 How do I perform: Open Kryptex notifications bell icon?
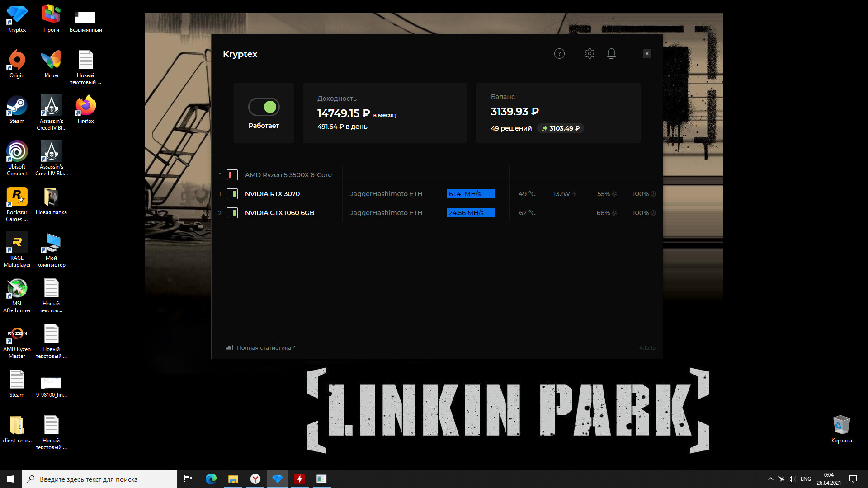(611, 54)
